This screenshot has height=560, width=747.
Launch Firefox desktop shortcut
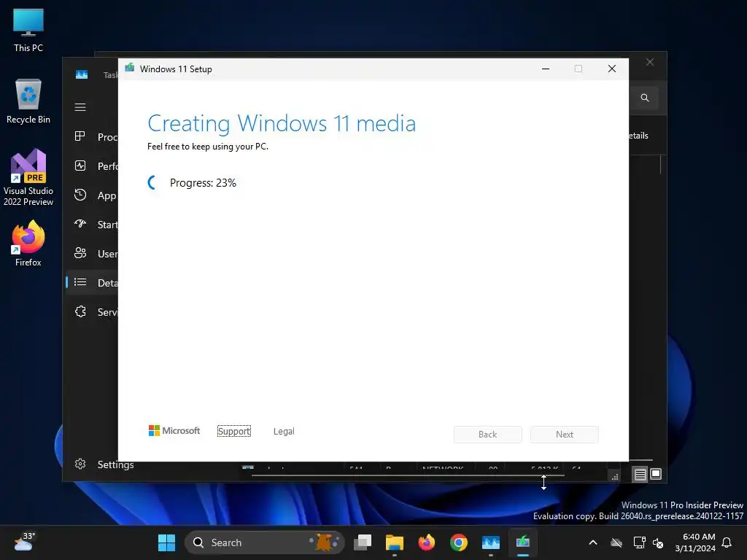(x=28, y=244)
